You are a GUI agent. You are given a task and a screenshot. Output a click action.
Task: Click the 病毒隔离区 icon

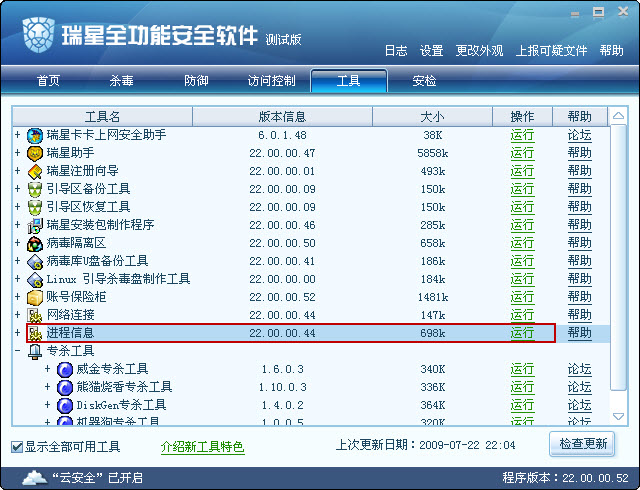35,244
